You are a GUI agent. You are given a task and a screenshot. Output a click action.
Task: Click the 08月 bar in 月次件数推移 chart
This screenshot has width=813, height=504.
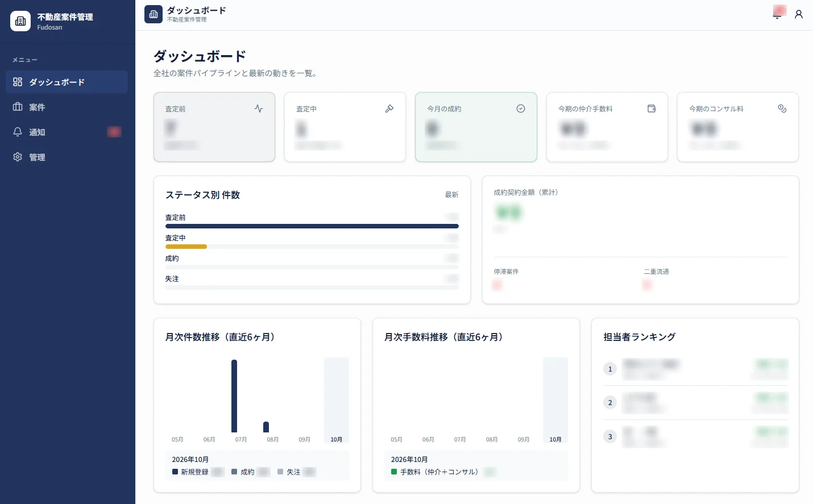266,427
